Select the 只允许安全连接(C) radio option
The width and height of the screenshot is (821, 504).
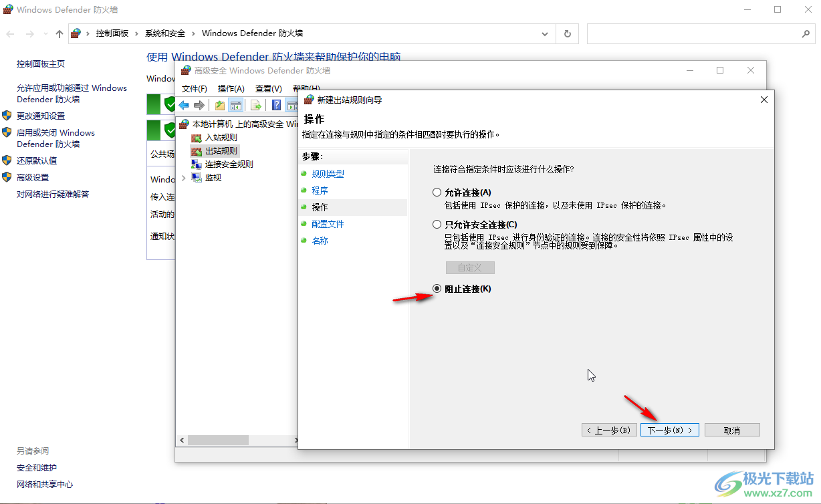tap(437, 225)
